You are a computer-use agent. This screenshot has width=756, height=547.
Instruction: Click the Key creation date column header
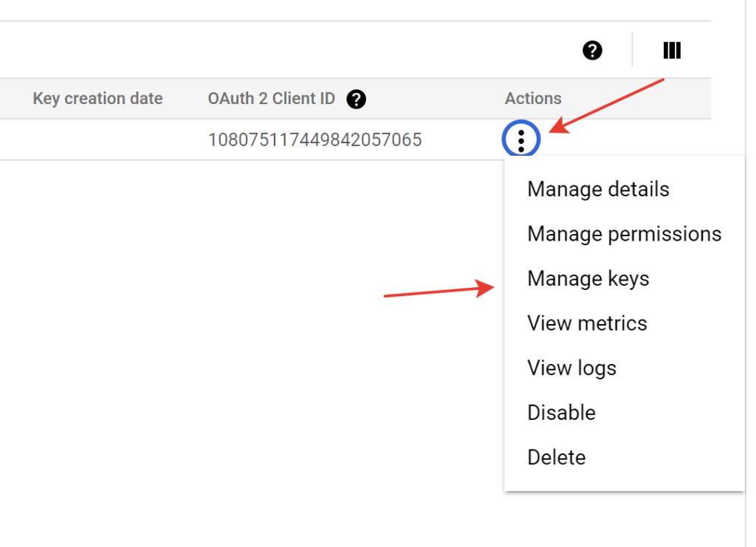(98, 99)
